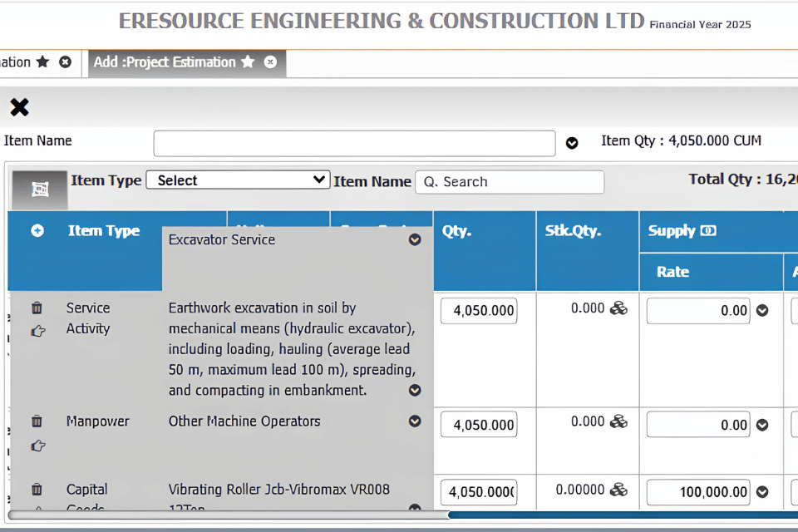
Task: Click the trash icon for Manpower row
Action: coord(37,421)
